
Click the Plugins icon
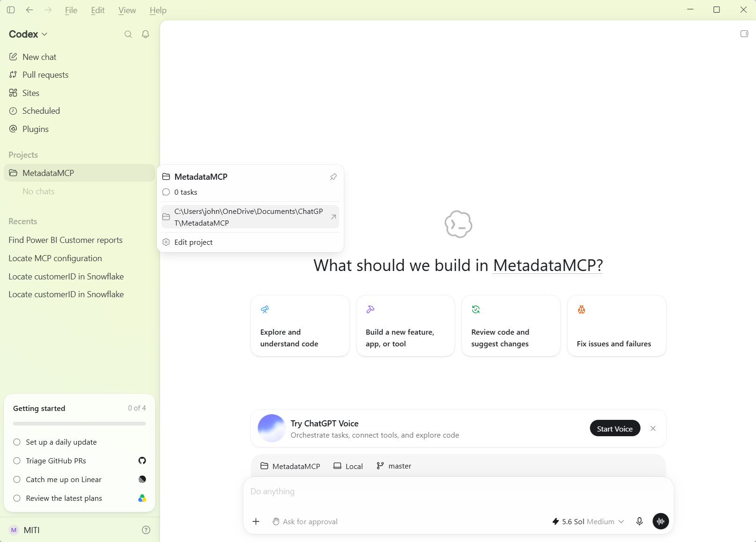[13, 129]
